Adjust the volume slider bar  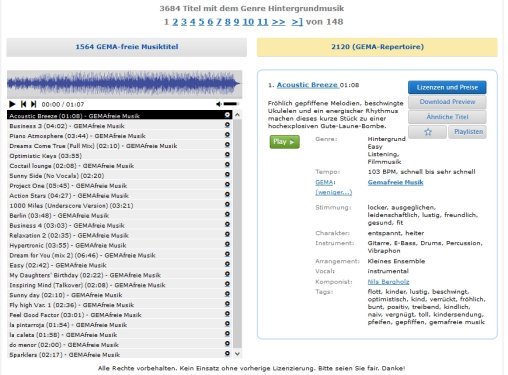[x=231, y=104]
